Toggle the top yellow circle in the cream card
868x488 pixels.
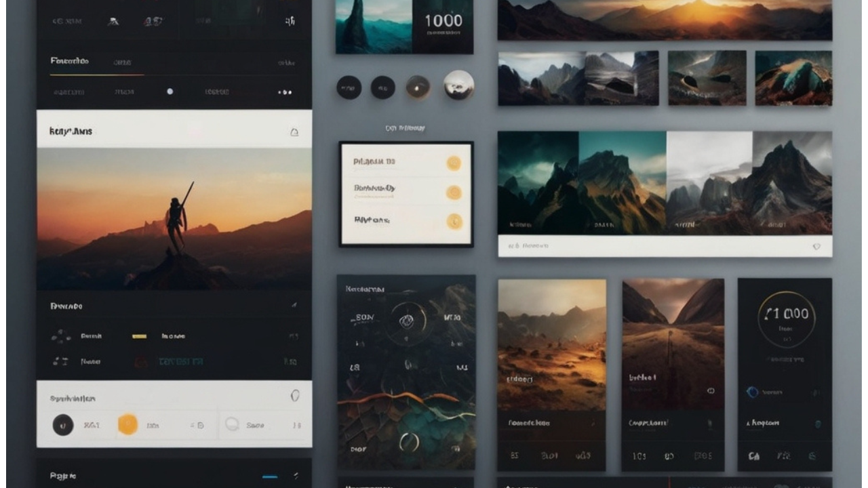454,163
